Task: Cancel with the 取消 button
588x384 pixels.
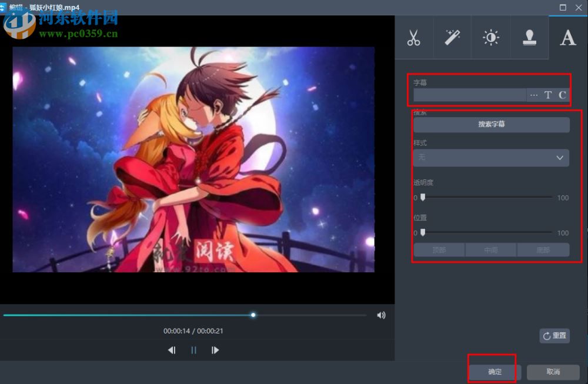Action: click(553, 372)
